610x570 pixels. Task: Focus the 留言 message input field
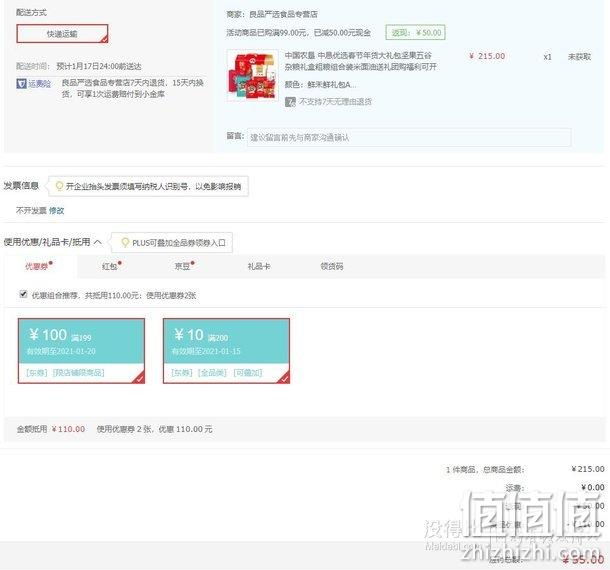409,137
